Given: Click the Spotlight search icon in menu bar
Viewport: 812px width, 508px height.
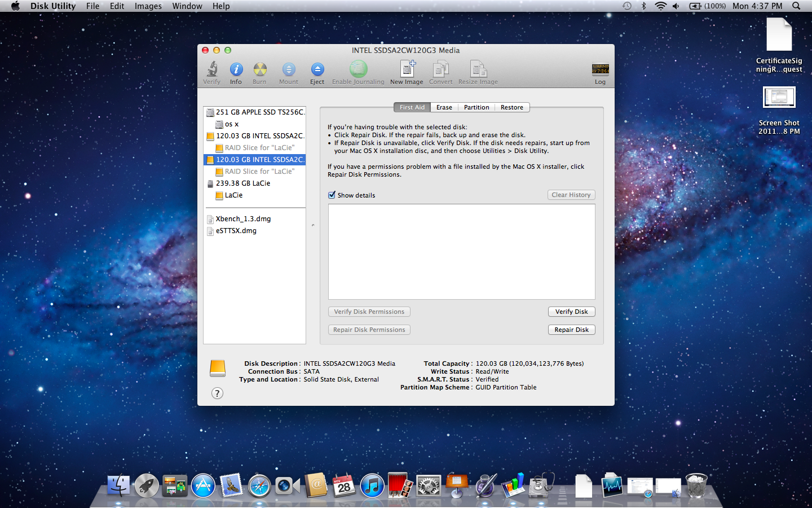Looking at the screenshot, I should [x=796, y=6].
